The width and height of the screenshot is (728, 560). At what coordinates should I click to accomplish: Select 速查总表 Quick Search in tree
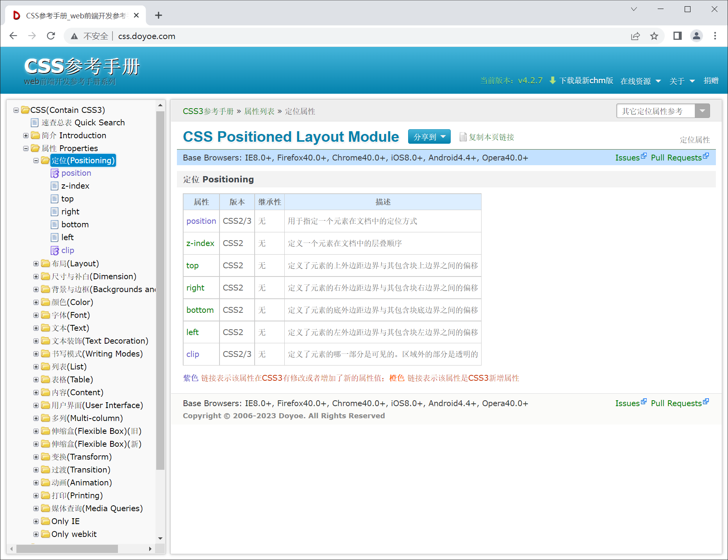point(83,123)
